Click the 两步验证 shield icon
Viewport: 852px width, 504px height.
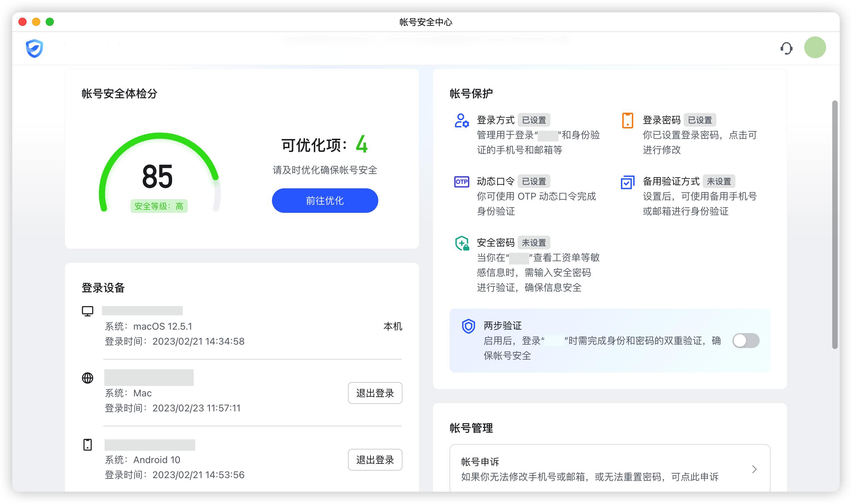tap(469, 326)
